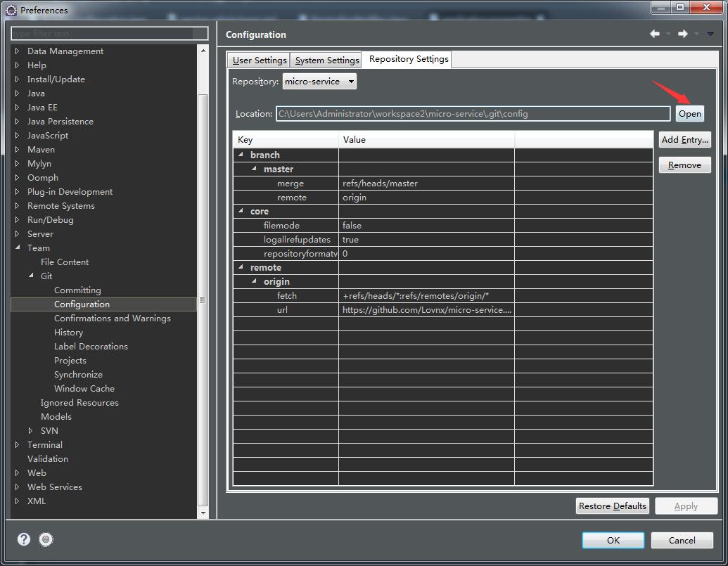Select Configuration in preferences tree
This screenshot has width=728, height=566.
pyautogui.click(x=82, y=304)
